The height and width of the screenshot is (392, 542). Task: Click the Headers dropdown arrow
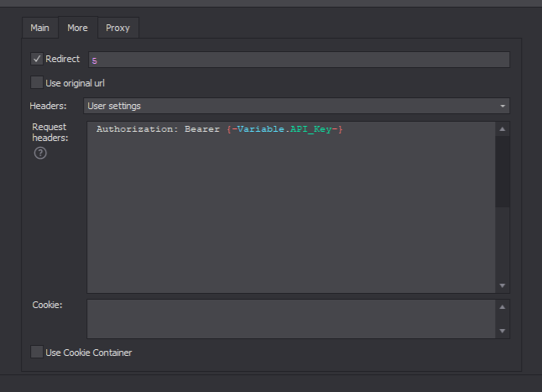tap(503, 107)
